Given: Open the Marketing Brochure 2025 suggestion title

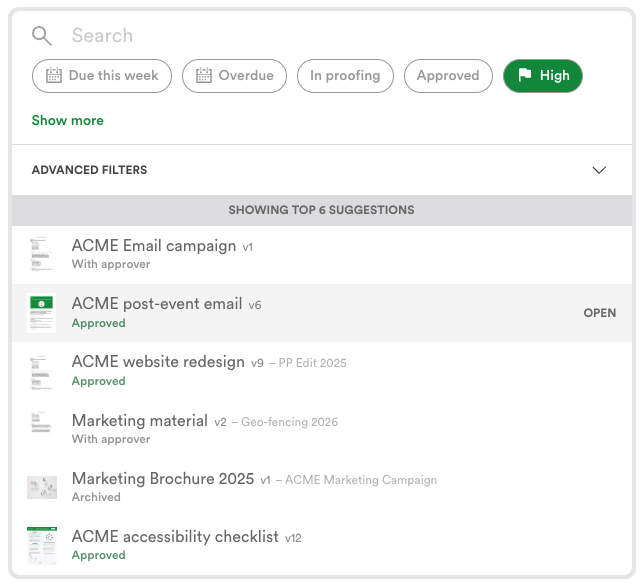Looking at the screenshot, I should [x=163, y=479].
